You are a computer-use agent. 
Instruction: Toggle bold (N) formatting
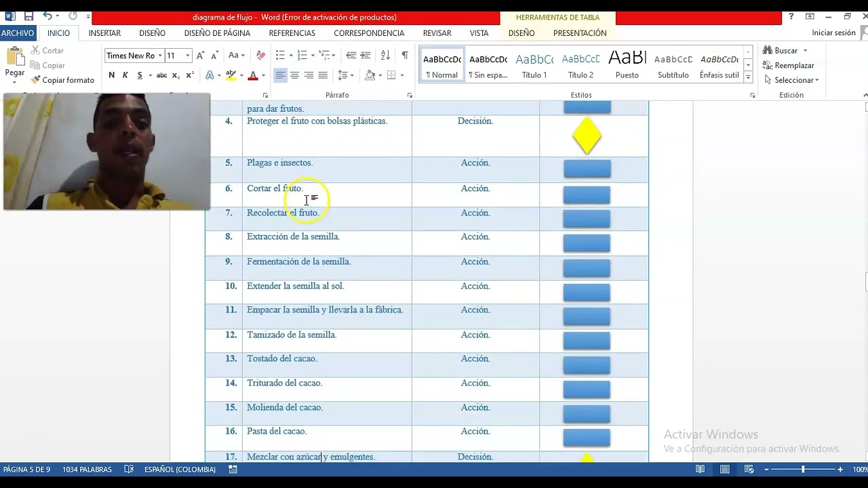[111, 75]
